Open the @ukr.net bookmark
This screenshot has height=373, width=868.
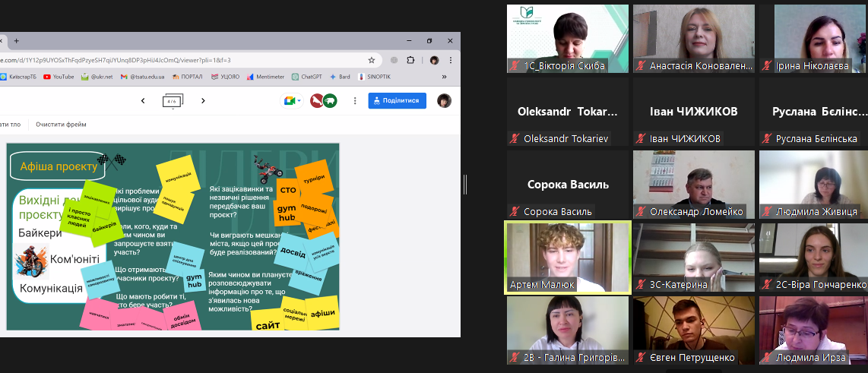[x=97, y=77]
